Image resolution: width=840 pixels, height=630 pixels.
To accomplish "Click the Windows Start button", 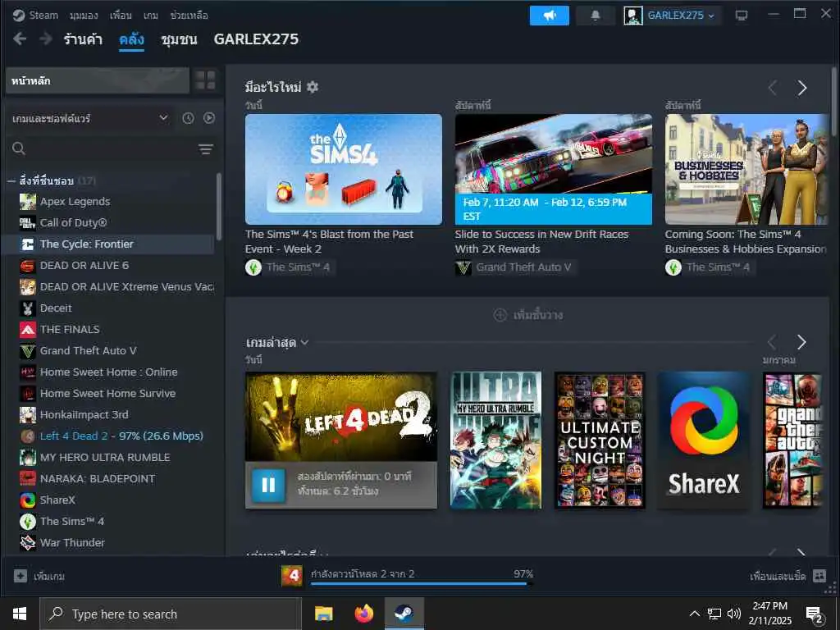I will coord(20,614).
